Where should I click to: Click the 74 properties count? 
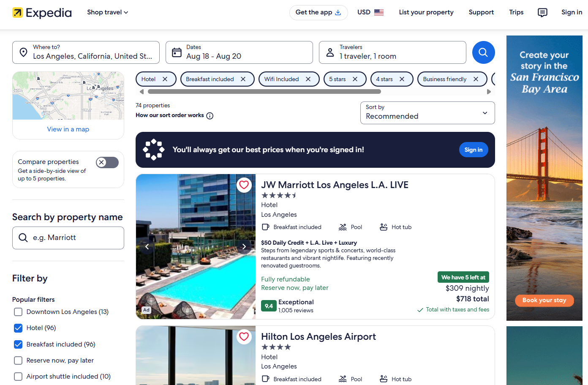[x=153, y=106]
